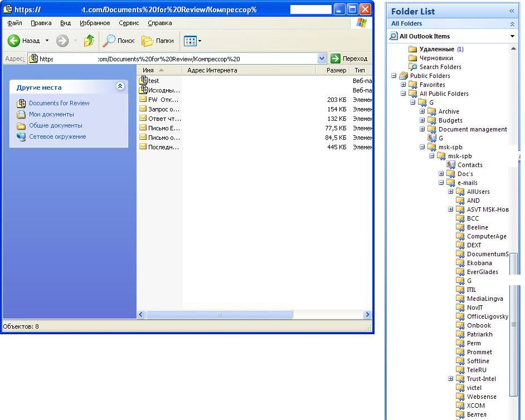Image resolution: width=525 pixels, height=420 pixels.
Task: Open the Файл menu
Action: click(x=14, y=23)
